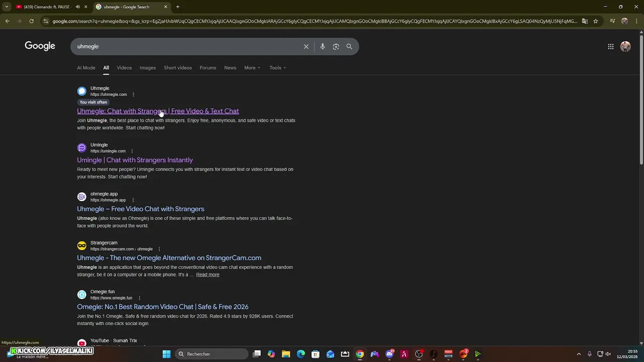Select the All results tab
Image resolution: width=644 pixels, height=362 pixels.
pos(106,68)
